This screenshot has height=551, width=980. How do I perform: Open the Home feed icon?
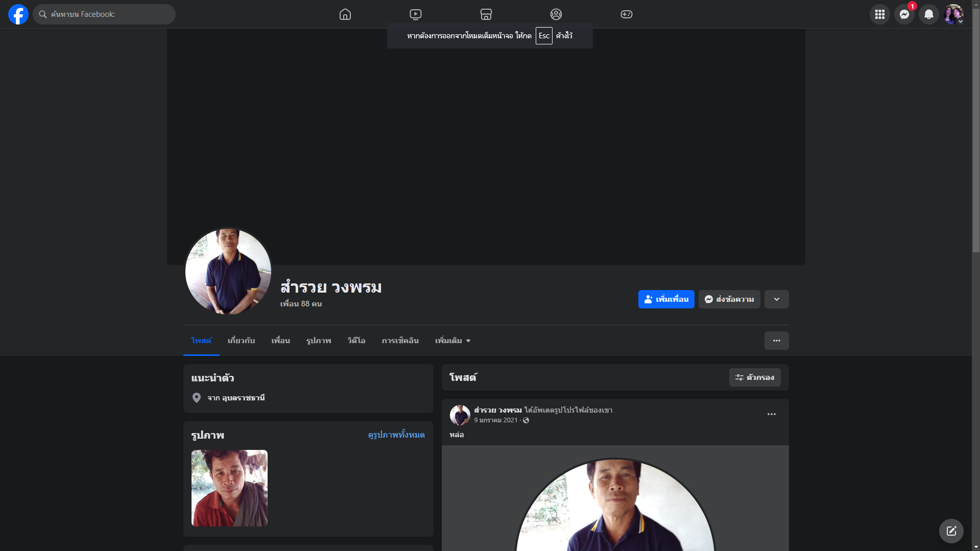click(x=345, y=14)
